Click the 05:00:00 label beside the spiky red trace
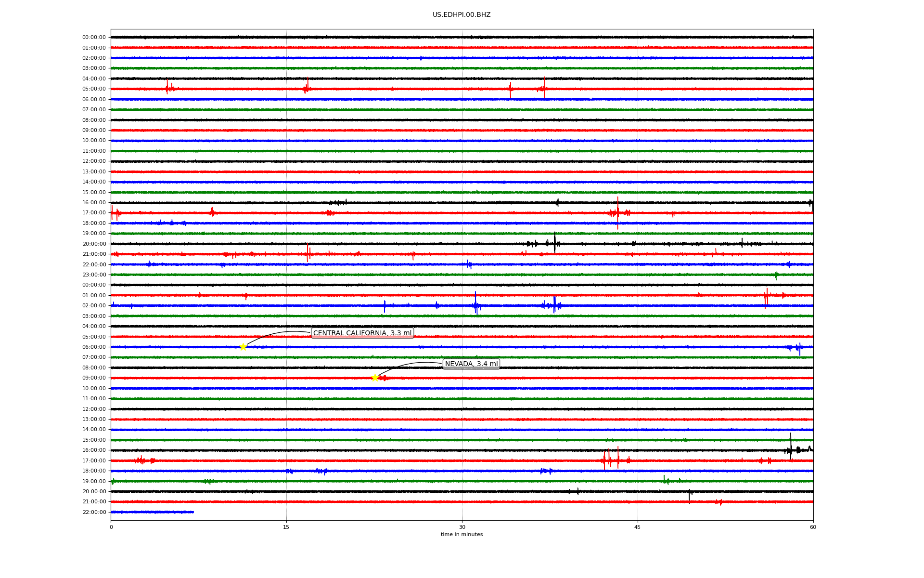The image size is (924, 578). point(94,89)
